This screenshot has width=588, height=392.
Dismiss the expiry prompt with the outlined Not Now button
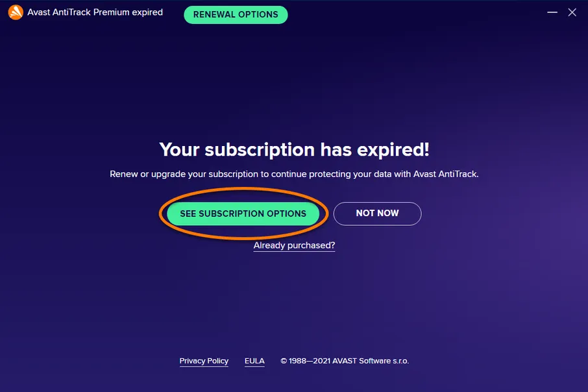377,214
